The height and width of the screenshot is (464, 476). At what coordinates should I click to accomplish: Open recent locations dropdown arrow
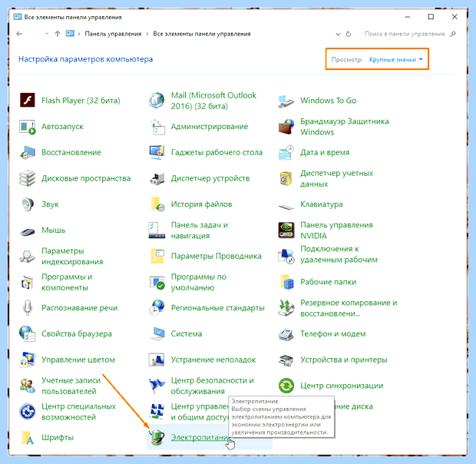46,34
